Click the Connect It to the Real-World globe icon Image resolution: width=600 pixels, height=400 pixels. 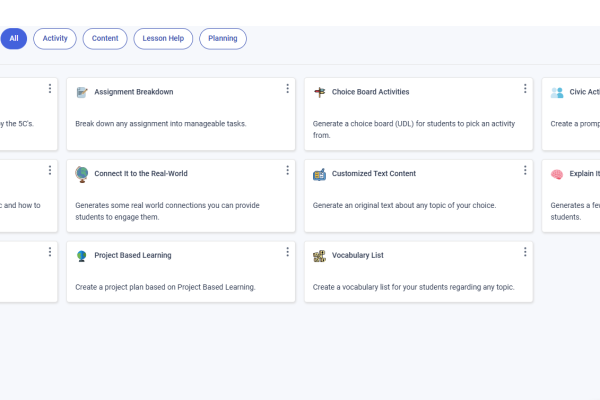click(x=82, y=174)
